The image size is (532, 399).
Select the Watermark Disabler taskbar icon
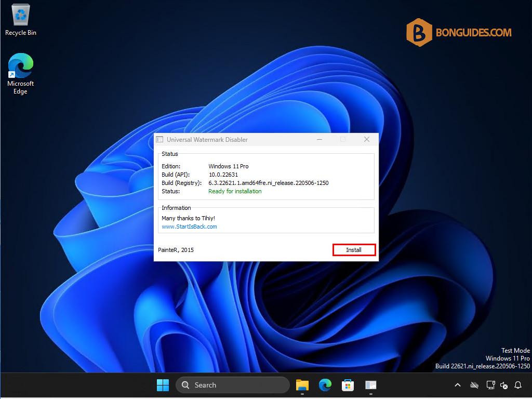tap(370, 385)
